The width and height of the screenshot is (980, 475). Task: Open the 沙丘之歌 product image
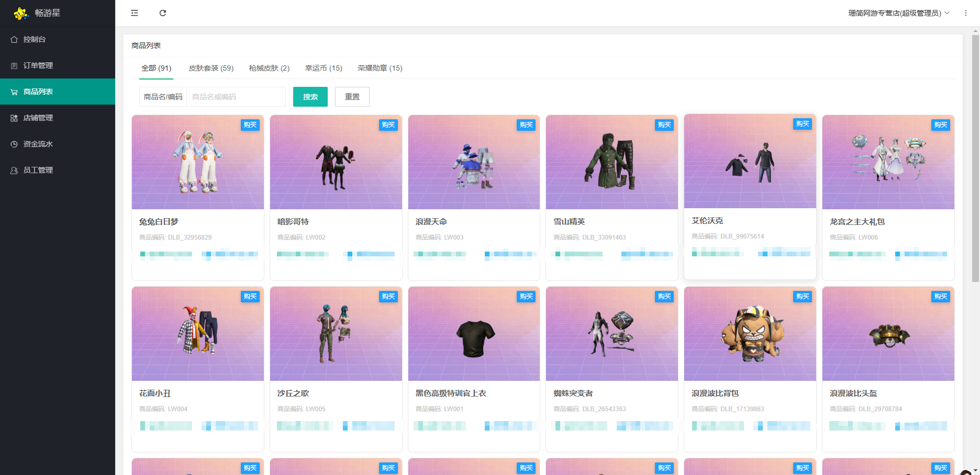(336, 334)
